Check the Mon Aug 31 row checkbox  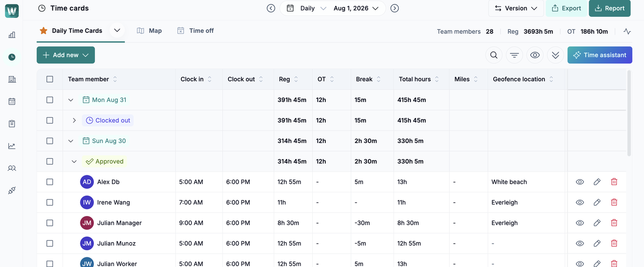50,100
